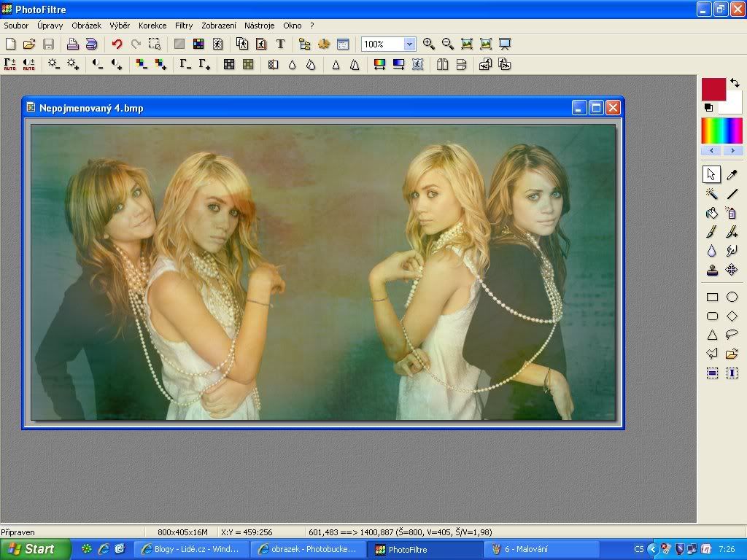The height and width of the screenshot is (560, 747).
Task: Select the Spray can tool
Action: 732,213
